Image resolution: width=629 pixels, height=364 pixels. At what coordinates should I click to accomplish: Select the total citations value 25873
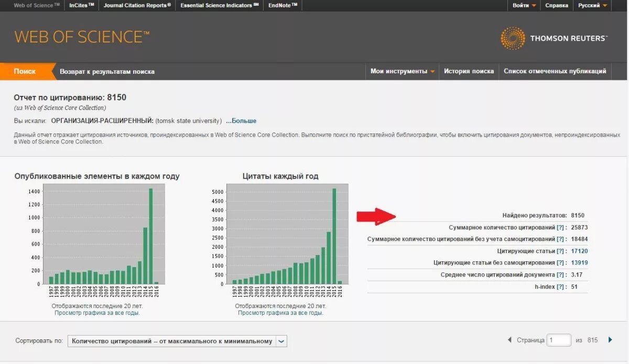click(x=579, y=227)
